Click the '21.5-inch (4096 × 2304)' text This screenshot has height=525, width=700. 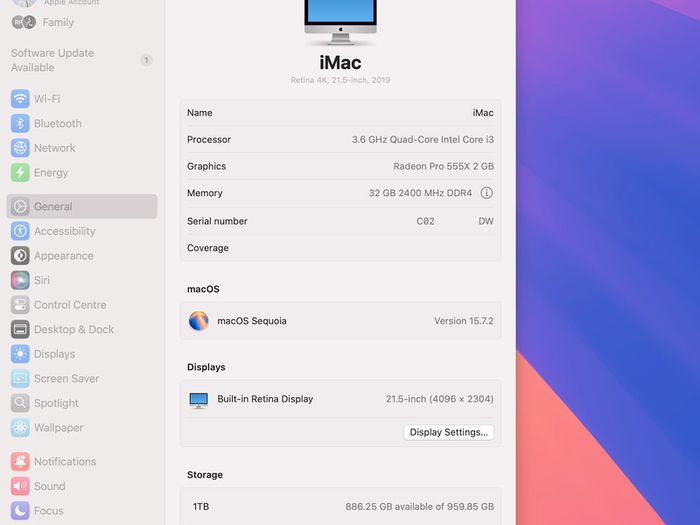point(440,399)
